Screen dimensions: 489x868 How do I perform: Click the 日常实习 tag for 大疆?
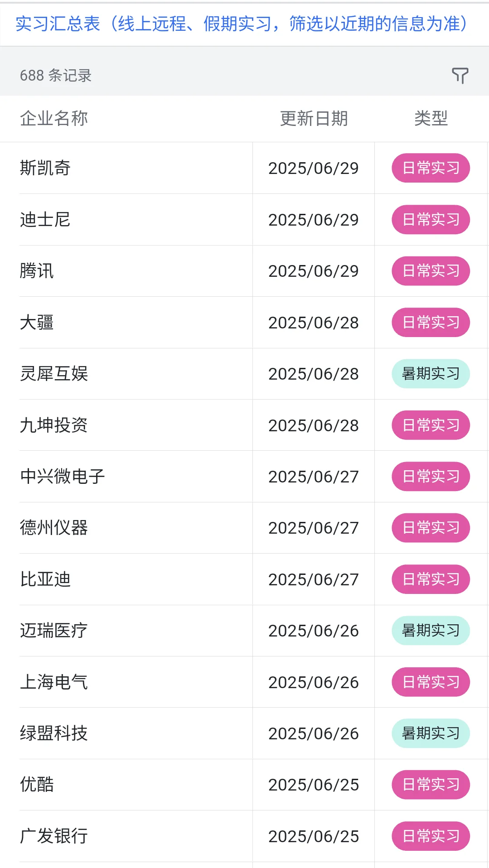pyautogui.click(x=431, y=323)
